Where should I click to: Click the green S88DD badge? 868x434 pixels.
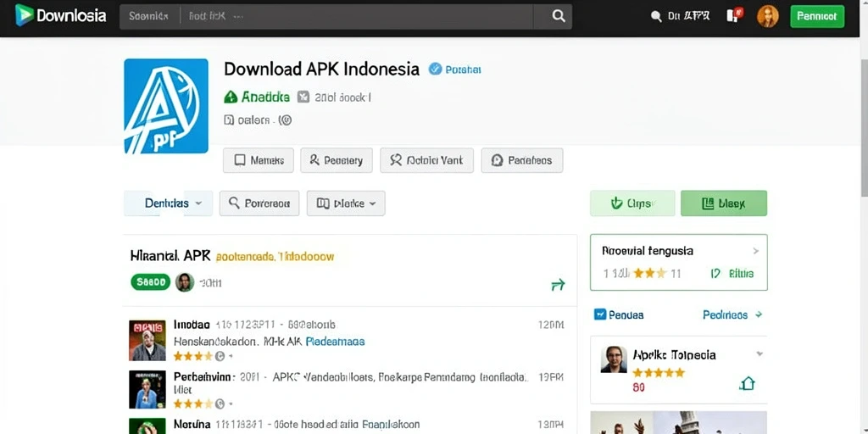point(151,282)
